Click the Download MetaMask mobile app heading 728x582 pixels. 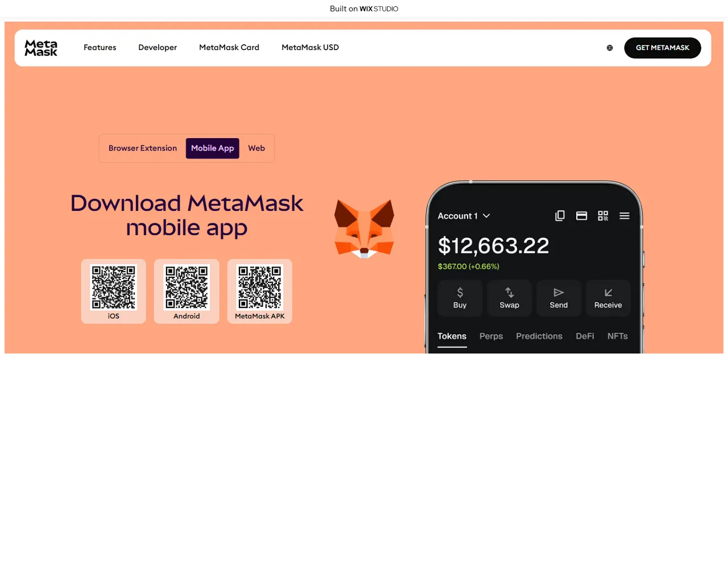[x=187, y=215]
